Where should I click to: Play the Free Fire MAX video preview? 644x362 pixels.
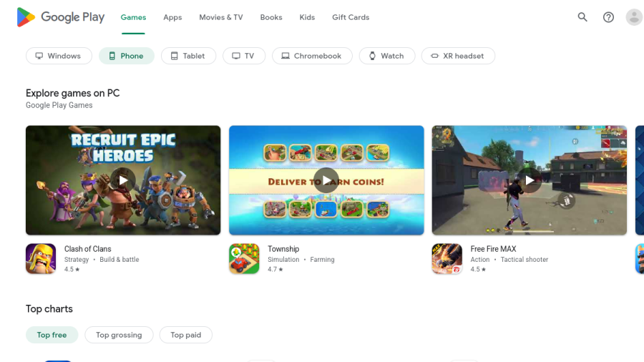click(x=530, y=180)
